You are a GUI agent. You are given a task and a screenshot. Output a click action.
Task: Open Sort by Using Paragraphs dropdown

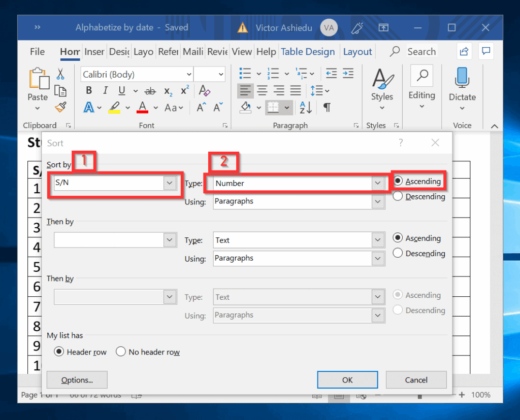coord(378,201)
